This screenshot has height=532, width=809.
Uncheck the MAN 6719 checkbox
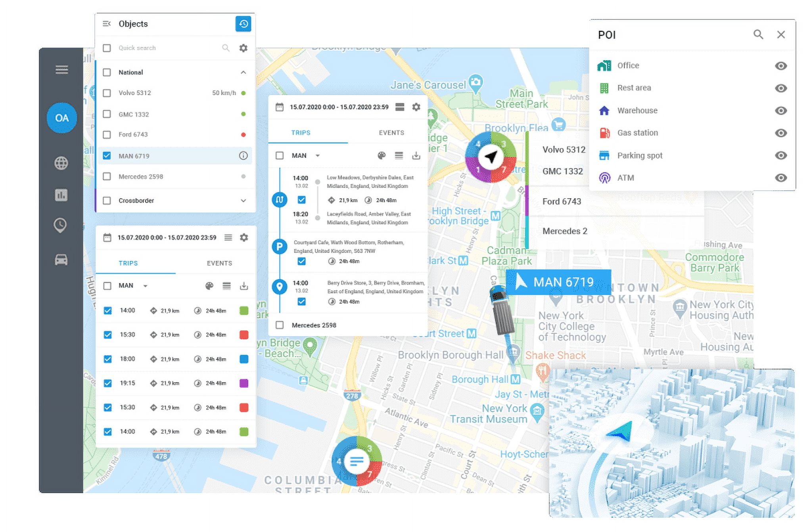(x=107, y=156)
